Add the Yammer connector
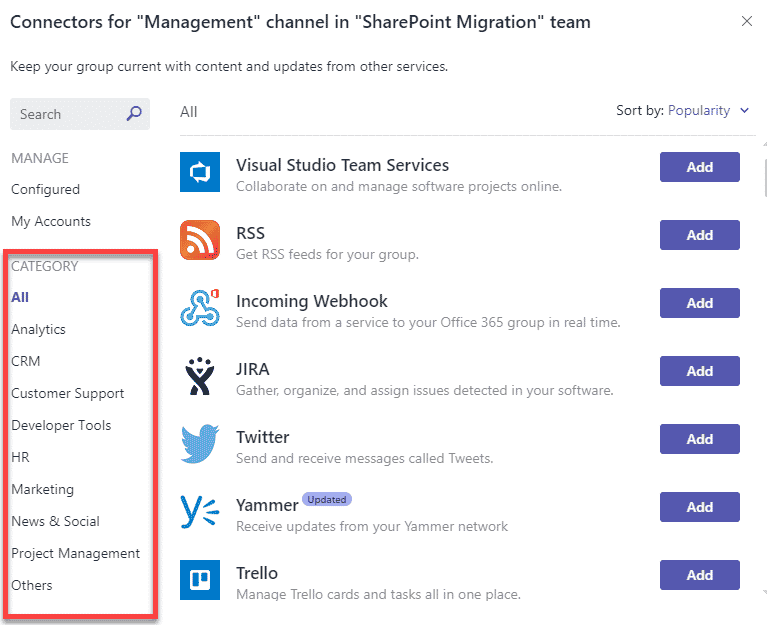Screen dimensions: 767x625 tap(699, 507)
